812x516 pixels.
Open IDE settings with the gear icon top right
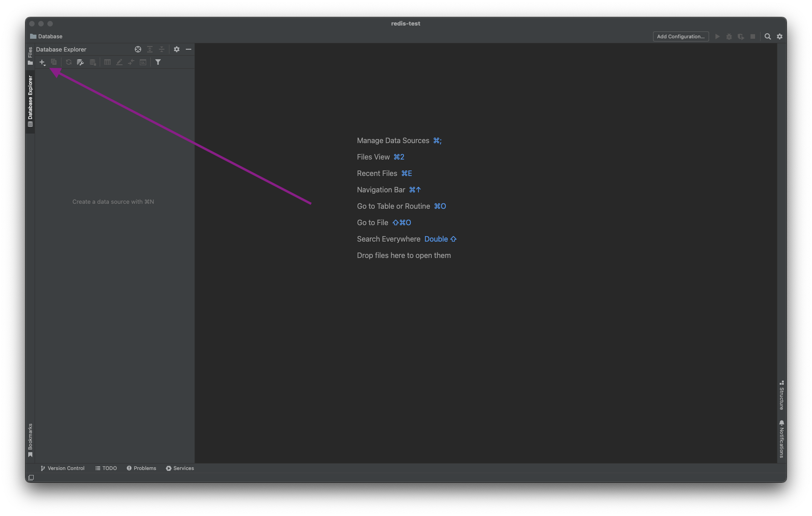coord(780,36)
